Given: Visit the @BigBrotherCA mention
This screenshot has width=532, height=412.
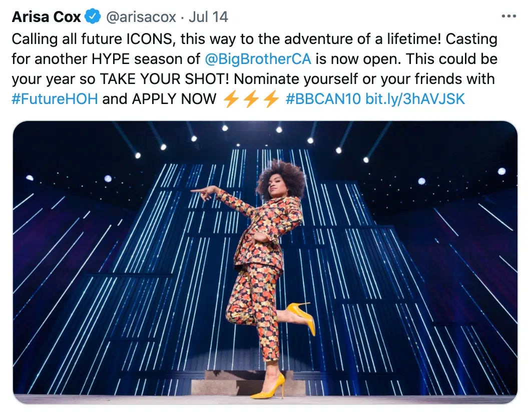Looking at the screenshot, I should [x=258, y=59].
